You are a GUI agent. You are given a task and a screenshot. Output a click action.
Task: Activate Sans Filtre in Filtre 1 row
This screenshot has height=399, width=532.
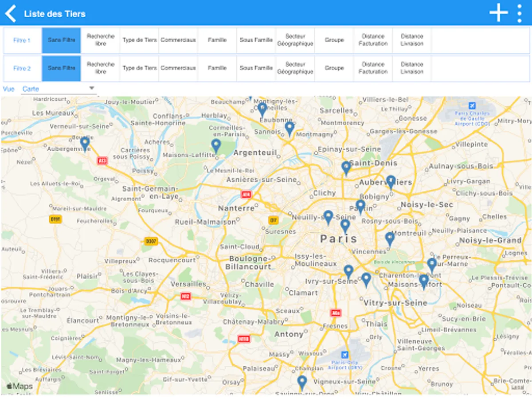(x=61, y=40)
